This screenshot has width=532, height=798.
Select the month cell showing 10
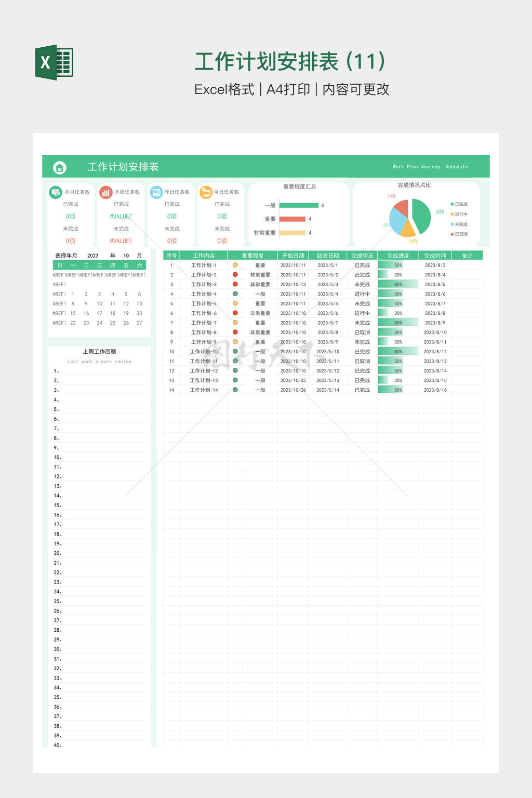point(126,256)
